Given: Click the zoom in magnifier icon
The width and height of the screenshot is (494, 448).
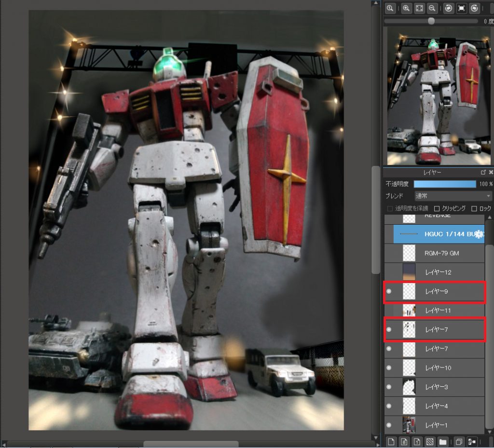Looking at the screenshot, I should [x=407, y=8].
